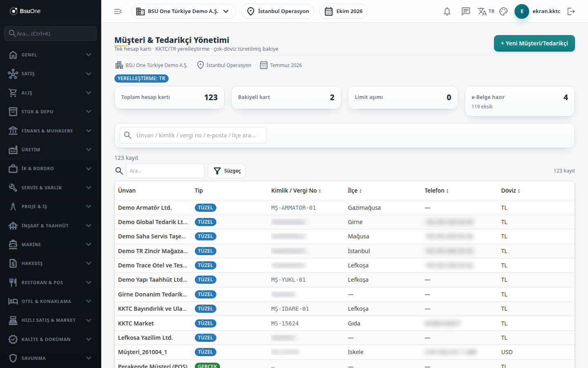
Task: Click the logout icon next to ekran.kktc
Action: 571,11
